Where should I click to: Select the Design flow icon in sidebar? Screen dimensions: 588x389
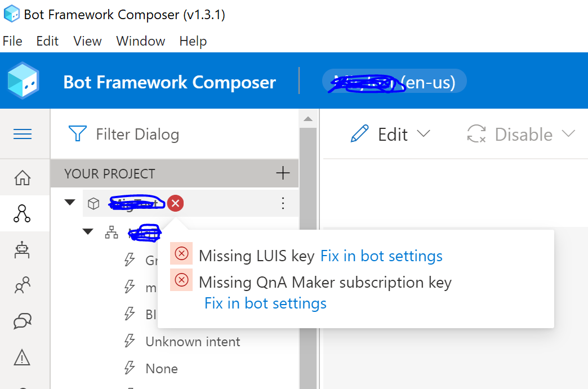pyautogui.click(x=22, y=213)
